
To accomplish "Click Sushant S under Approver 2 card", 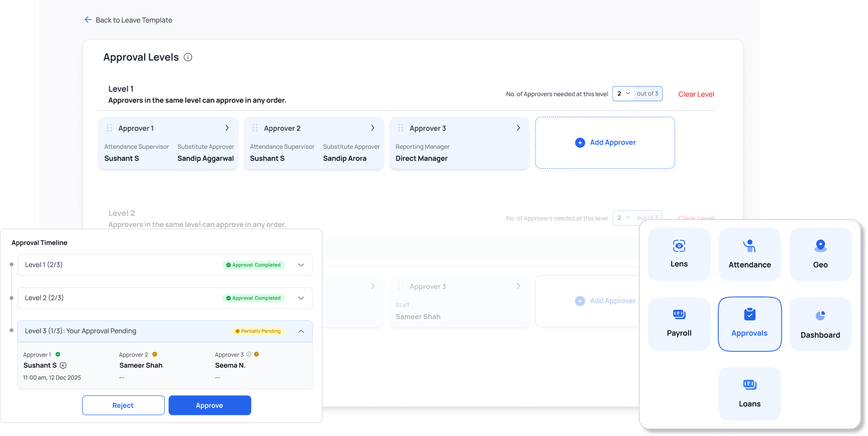I will [267, 158].
